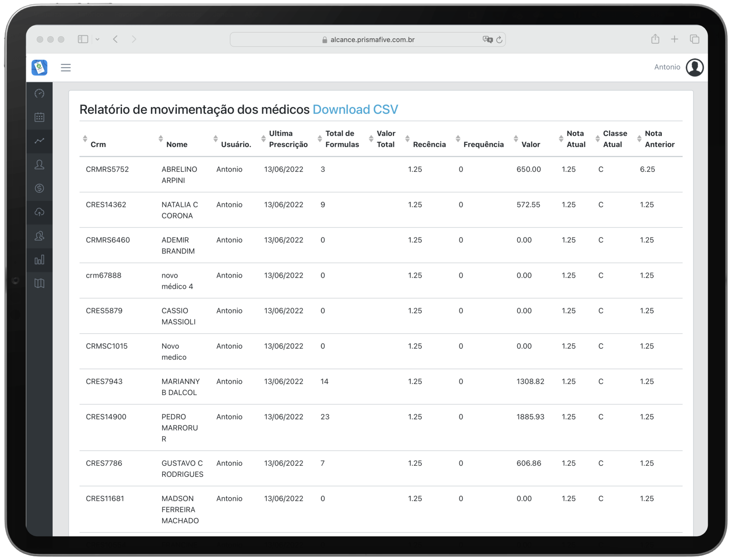Open the single user sidebar menu item
The image size is (731, 560).
coord(39,165)
